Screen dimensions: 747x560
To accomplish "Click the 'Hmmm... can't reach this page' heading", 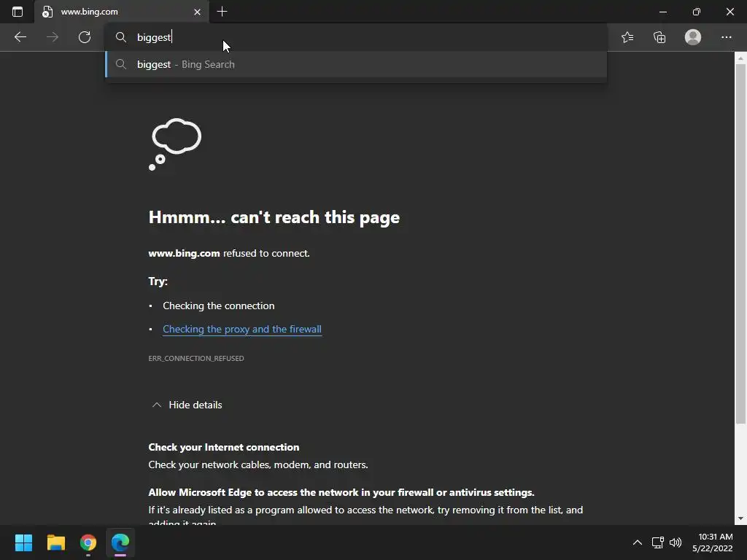I will click(x=274, y=217).
